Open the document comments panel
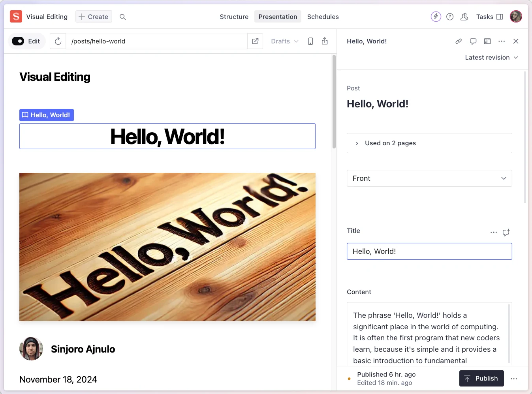This screenshot has height=394, width=532. (473, 41)
